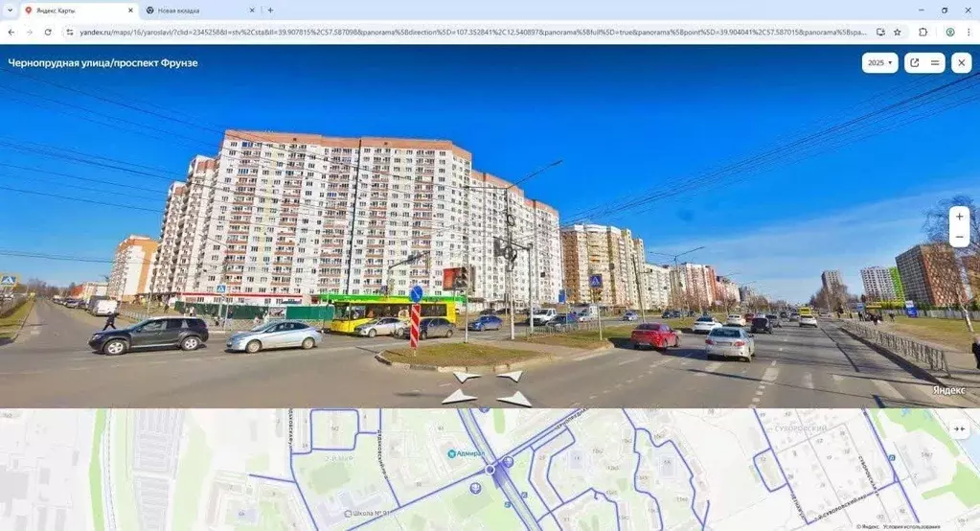
Task: Bookmark this page with star icon
Action: pyautogui.click(x=897, y=32)
